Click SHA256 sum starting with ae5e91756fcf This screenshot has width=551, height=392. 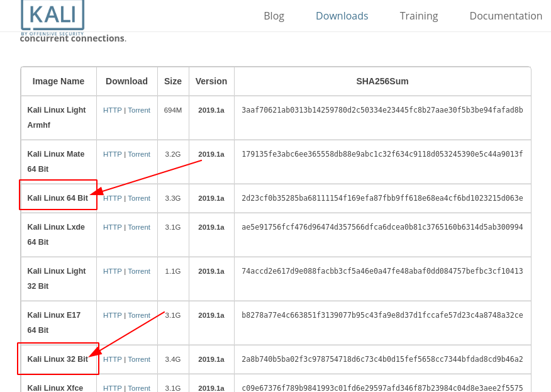tap(382, 227)
